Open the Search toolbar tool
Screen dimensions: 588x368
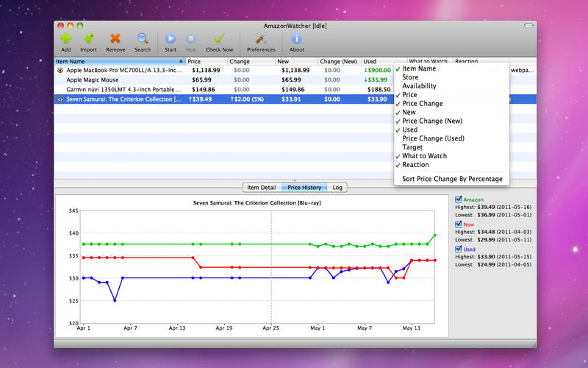[x=143, y=39]
